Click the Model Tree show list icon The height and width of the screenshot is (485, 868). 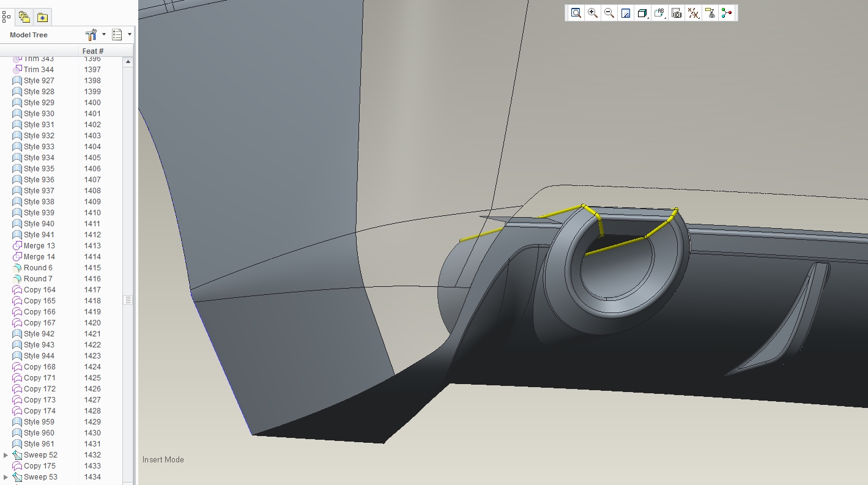[117, 35]
